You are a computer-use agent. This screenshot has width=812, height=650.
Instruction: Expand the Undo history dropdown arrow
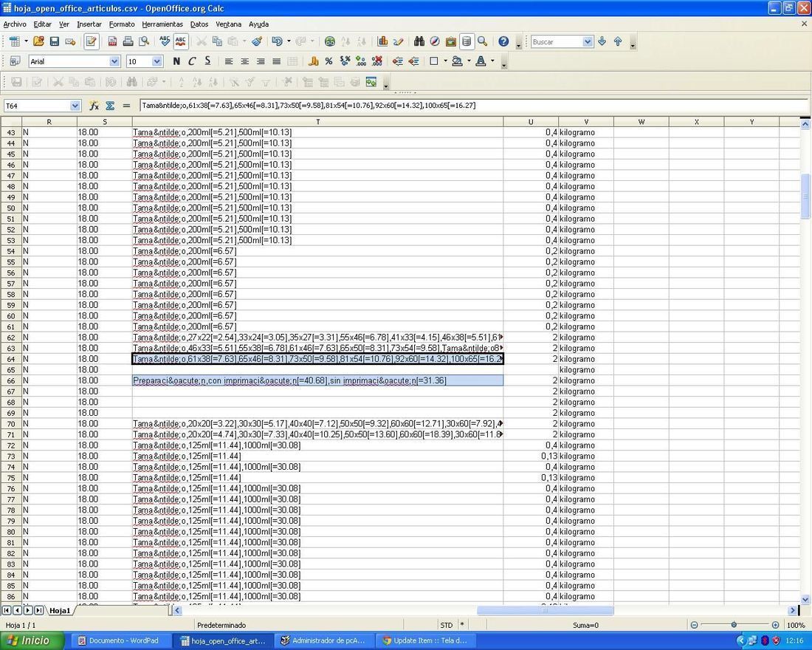[289, 41]
